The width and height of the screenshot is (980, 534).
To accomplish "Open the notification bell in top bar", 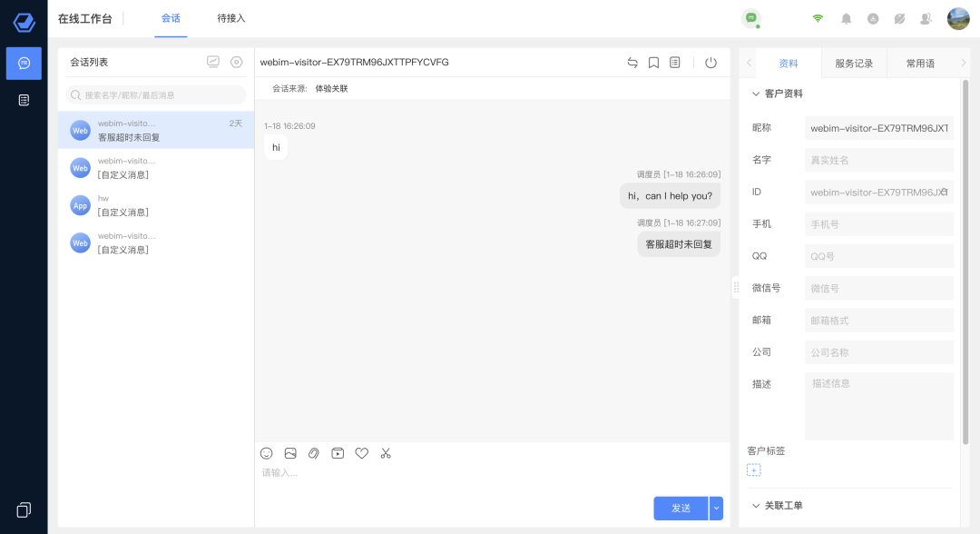I will [x=846, y=18].
